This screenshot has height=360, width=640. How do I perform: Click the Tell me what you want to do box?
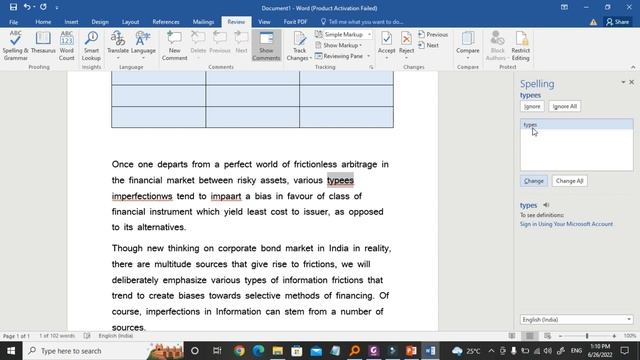coord(362,22)
